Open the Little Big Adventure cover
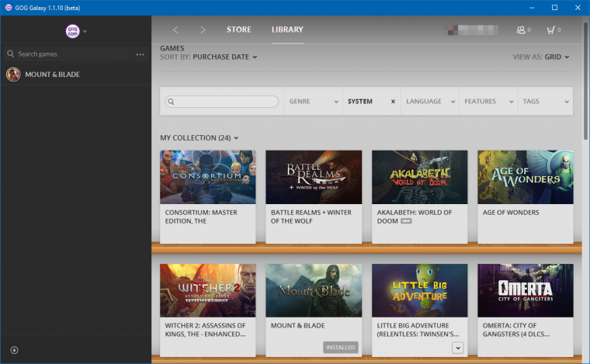 tap(419, 290)
